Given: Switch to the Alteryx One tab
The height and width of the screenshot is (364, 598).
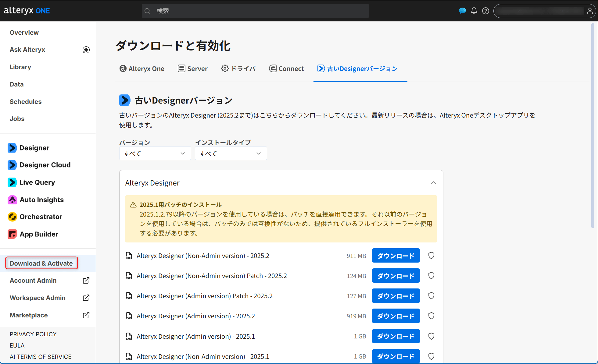Looking at the screenshot, I should (x=142, y=69).
